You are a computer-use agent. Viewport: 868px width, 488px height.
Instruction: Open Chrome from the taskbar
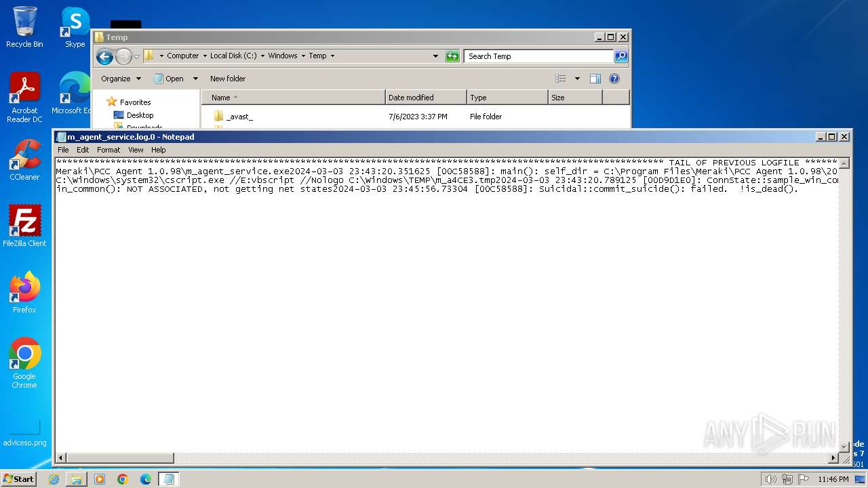pos(123,479)
